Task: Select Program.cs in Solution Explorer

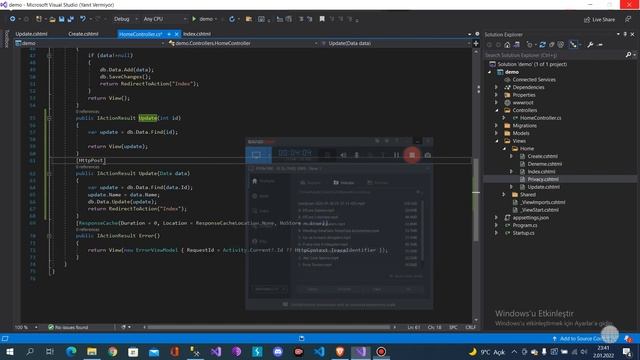Action: [x=525, y=225]
